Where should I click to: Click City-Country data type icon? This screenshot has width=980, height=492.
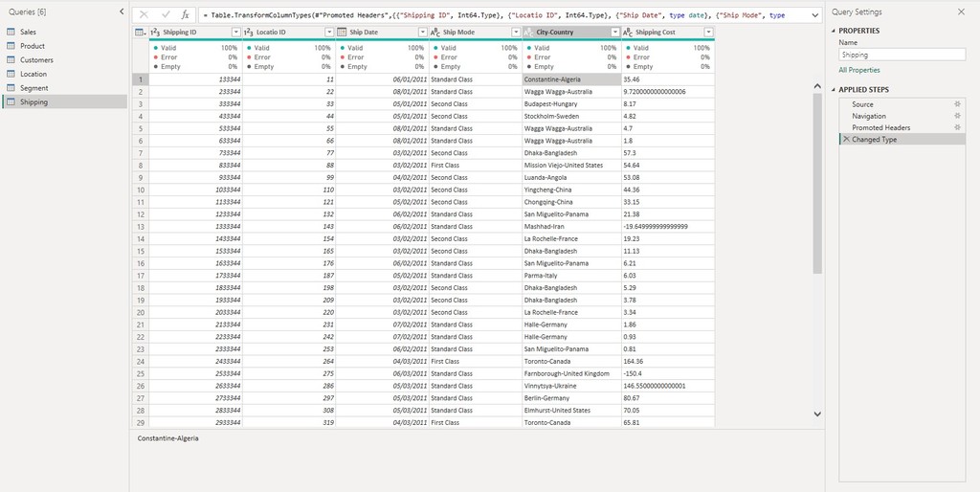(528, 33)
